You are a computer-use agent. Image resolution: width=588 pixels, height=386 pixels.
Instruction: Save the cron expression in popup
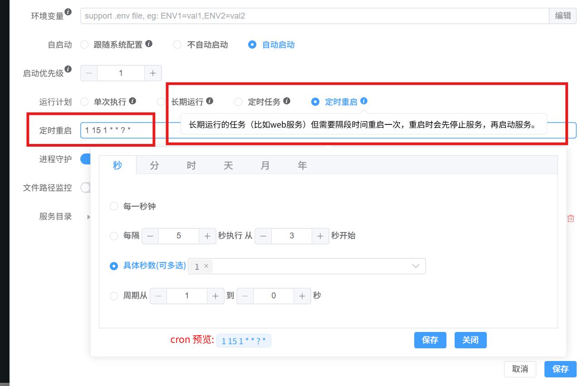[430, 340]
